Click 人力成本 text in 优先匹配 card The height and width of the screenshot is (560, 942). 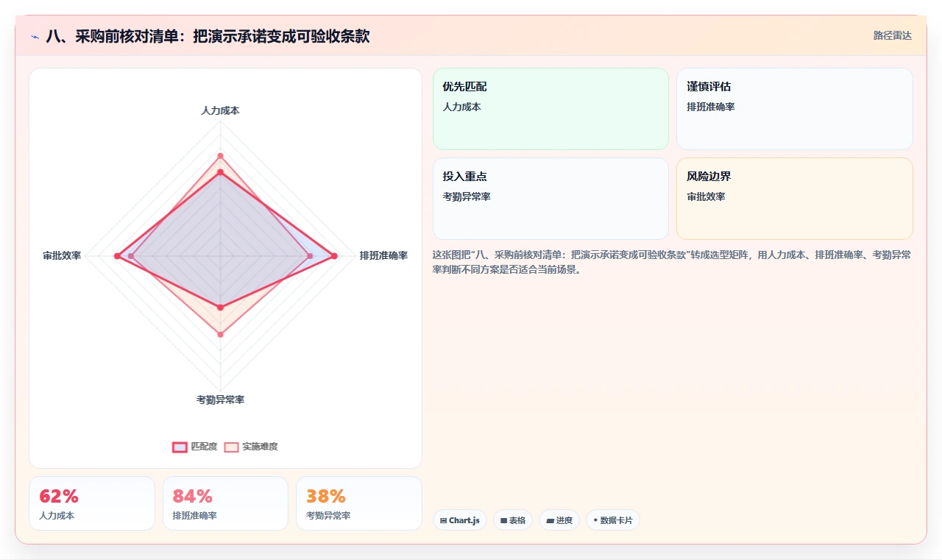tap(461, 107)
